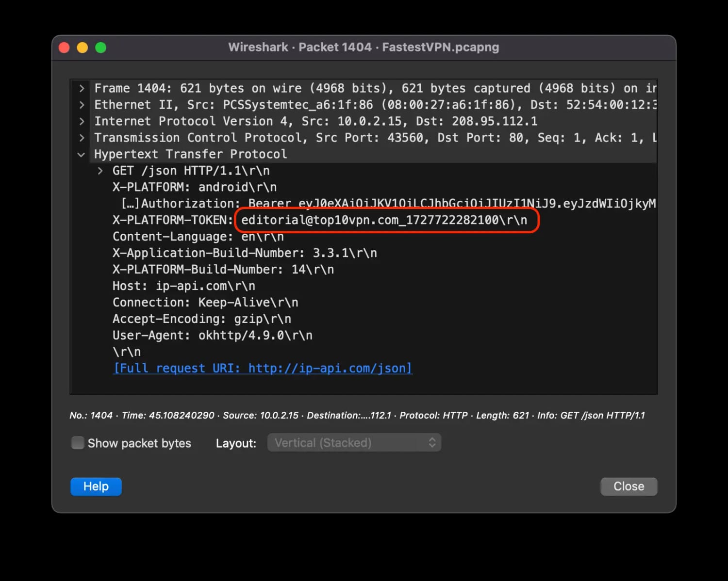Expand the Transmission Control Protocol row
The image size is (728, 581).
click(x=82, y=138)
